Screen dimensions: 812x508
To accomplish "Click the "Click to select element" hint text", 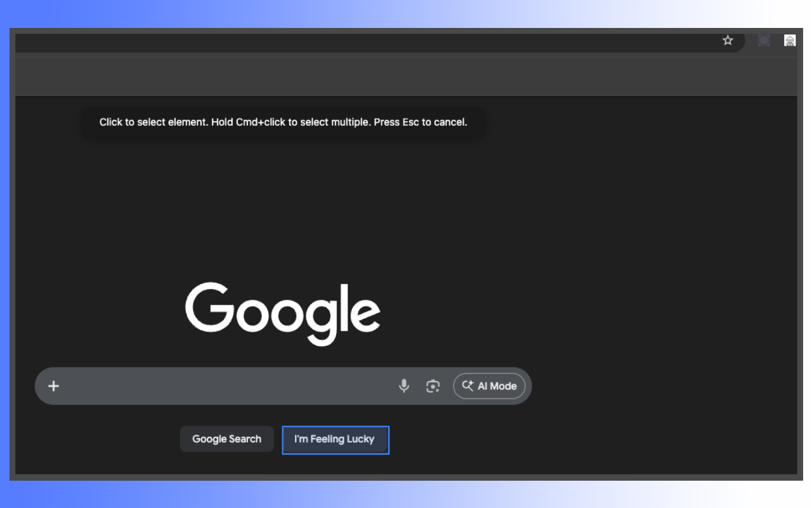I will [284, 122].
